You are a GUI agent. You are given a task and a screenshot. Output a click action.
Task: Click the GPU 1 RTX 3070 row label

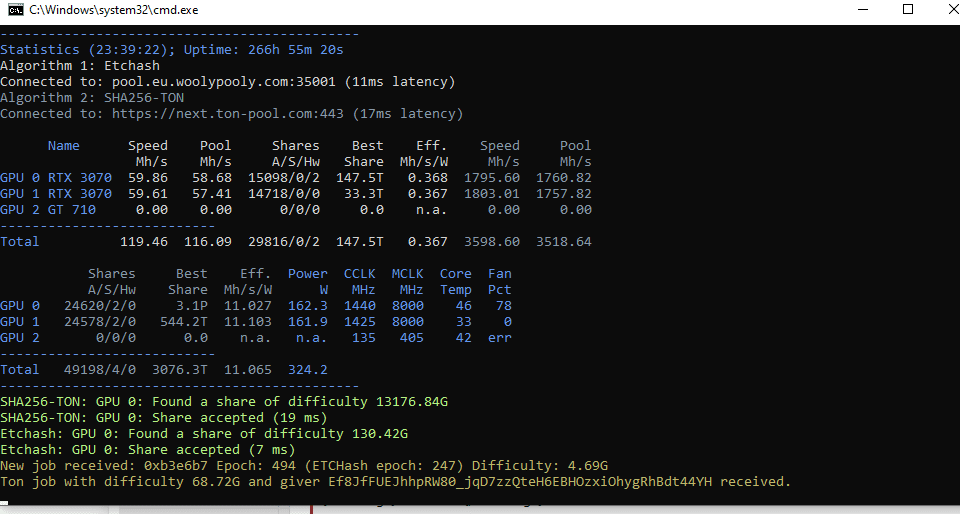(x=56, y=193)
